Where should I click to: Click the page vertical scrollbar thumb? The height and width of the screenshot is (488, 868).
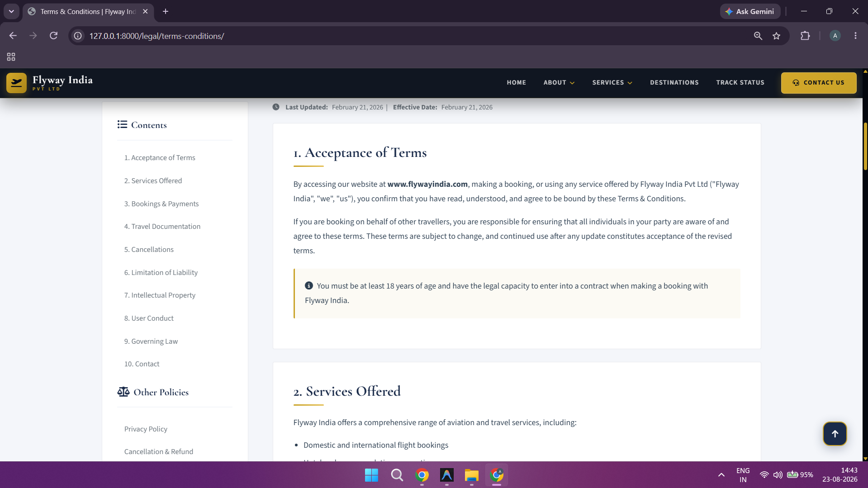coord(865,146)
